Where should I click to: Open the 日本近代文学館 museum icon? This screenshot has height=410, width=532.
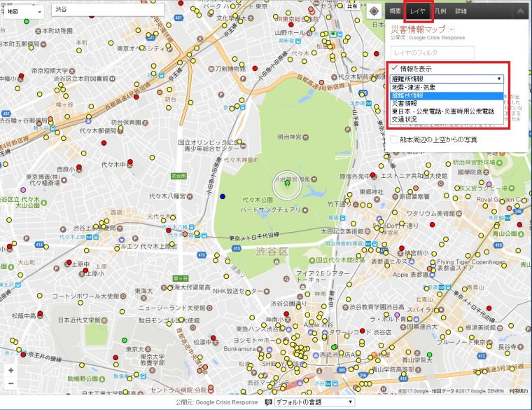104,320
